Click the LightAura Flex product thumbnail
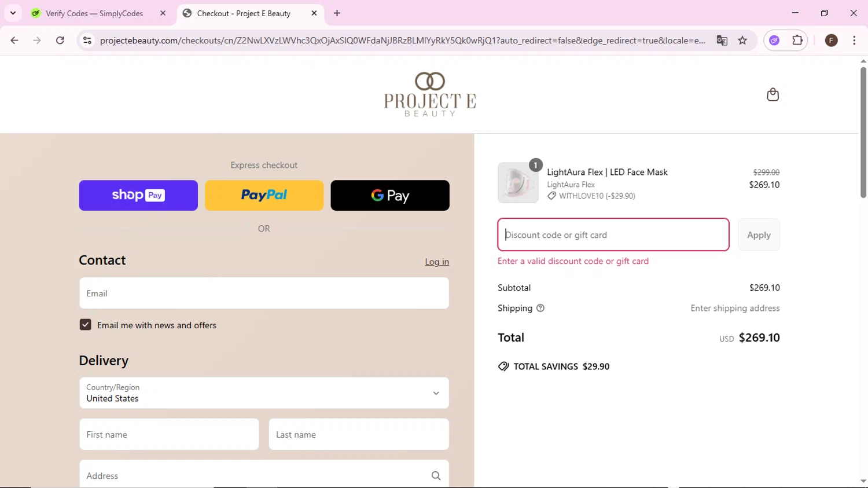 click(x=518, y=182)
